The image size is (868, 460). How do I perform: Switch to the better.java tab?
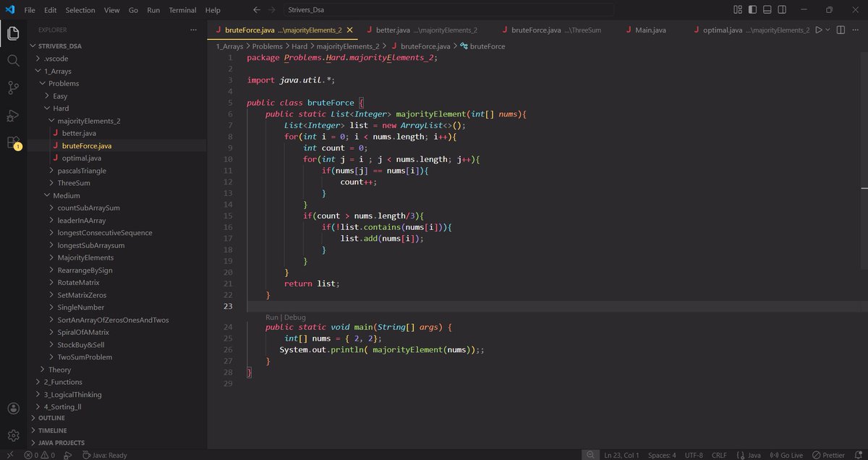click(422, 30)
